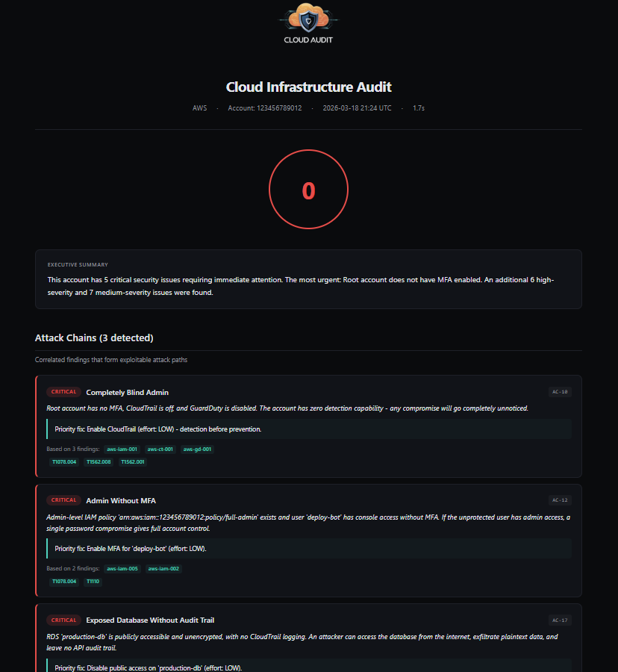This screenshot has height=672, width=618.
Task: Click T1078.004 tag in Completely Blind Admin card
Action: pos(63,462)
